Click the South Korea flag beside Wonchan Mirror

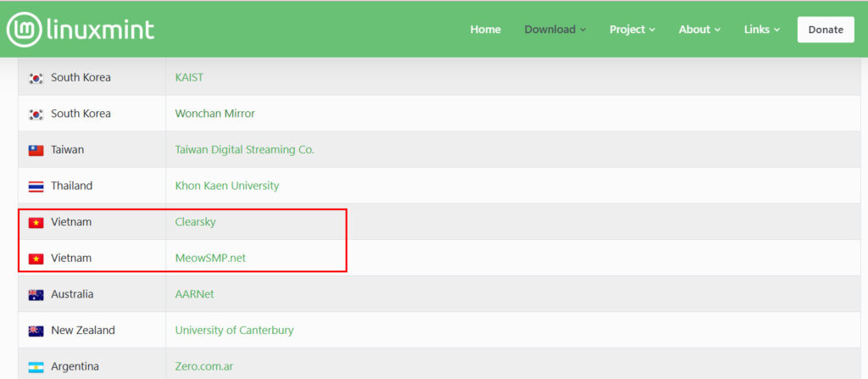coord(36,114)
